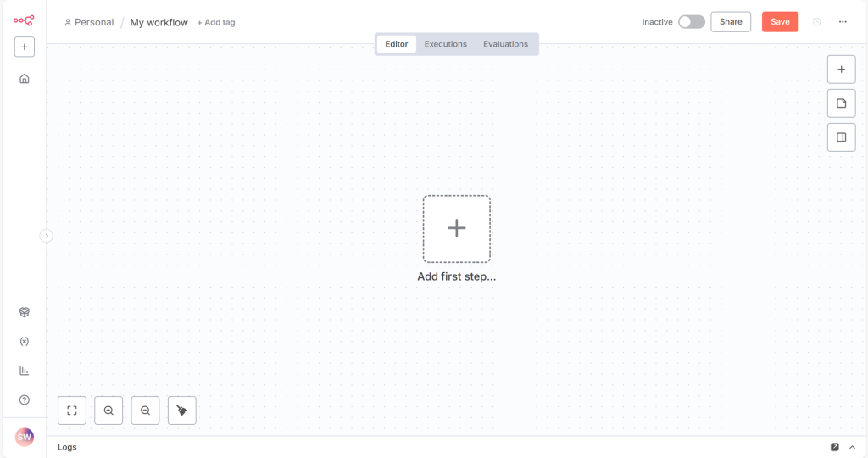Click the Add first step placeholder

click(x=457, y=229)
